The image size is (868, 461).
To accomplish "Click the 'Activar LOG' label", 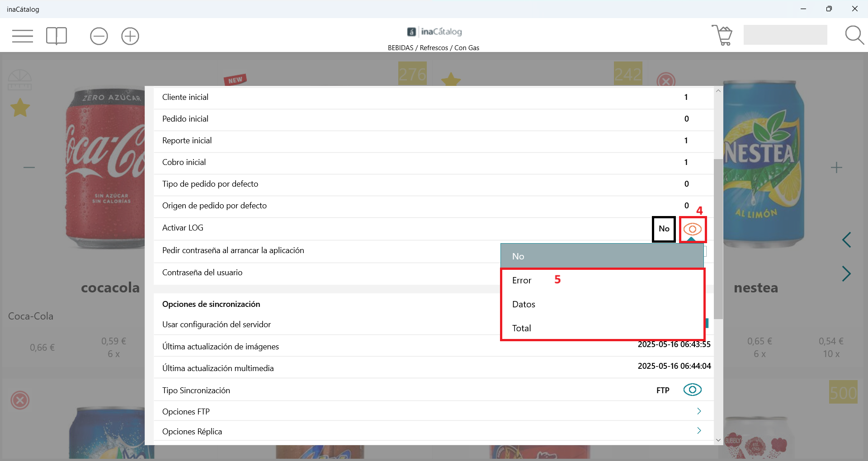I will [183, 228].
